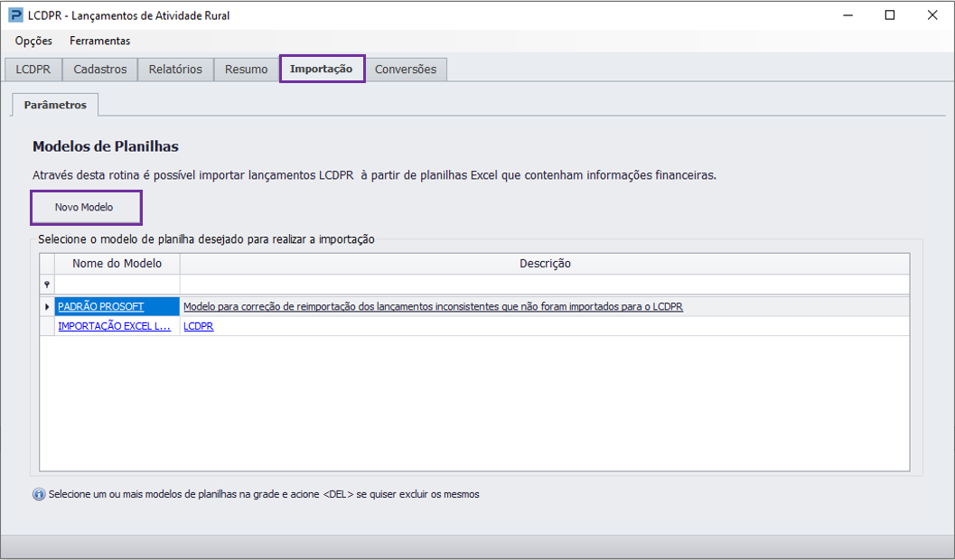Open the PADRÃO PROSOFT model link
The width and height of the screenshot is (955, 560).
(101, 307)
